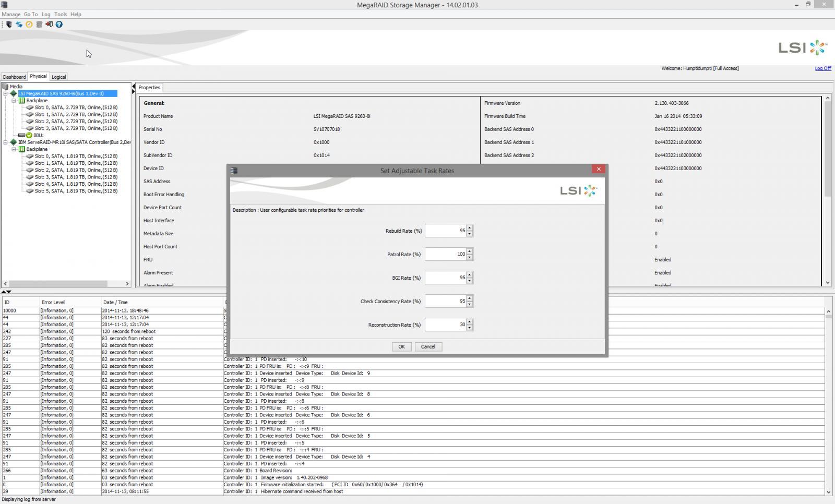Confirm task rates with OK button
The width and height of the screenshot is (835, 504).
click(x=401, y=346)
